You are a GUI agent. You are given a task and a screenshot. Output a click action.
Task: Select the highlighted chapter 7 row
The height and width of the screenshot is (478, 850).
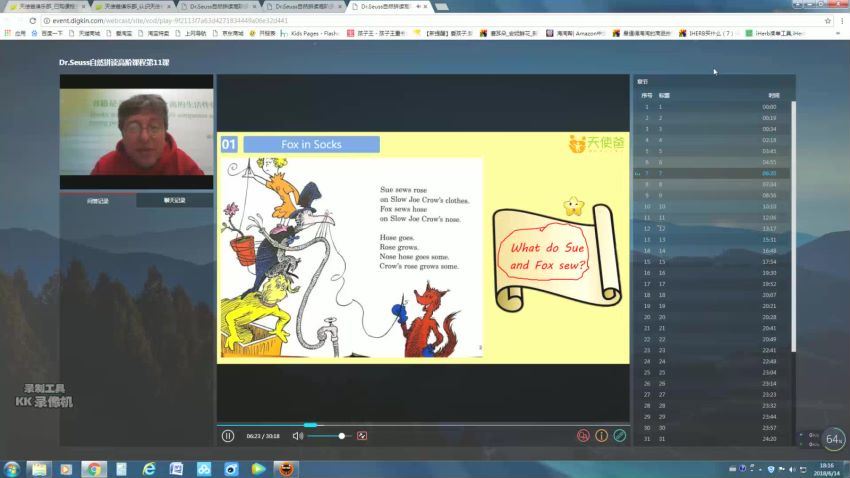(x=711, y=173)
